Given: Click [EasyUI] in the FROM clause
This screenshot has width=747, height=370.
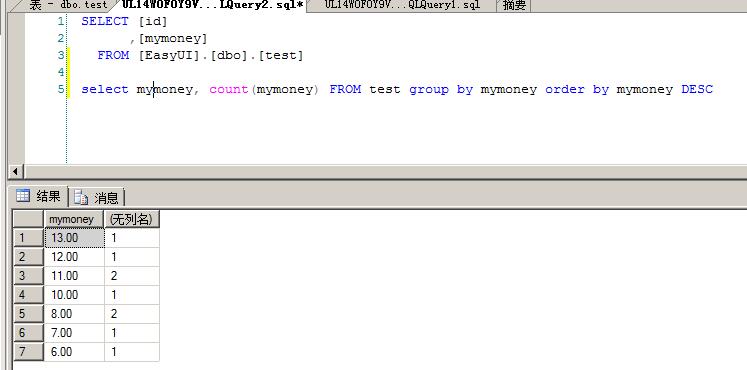Looking at the screenshot, I should 169,56.
